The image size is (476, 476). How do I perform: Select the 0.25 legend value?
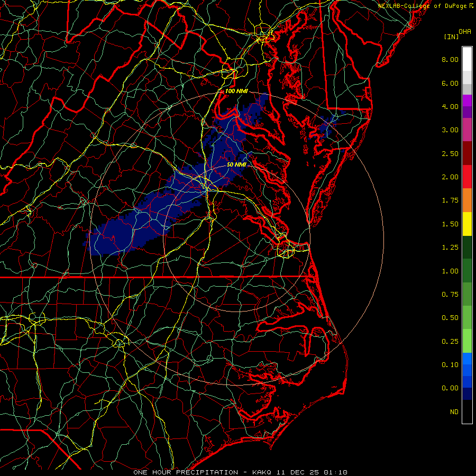[x=450, y=342]
